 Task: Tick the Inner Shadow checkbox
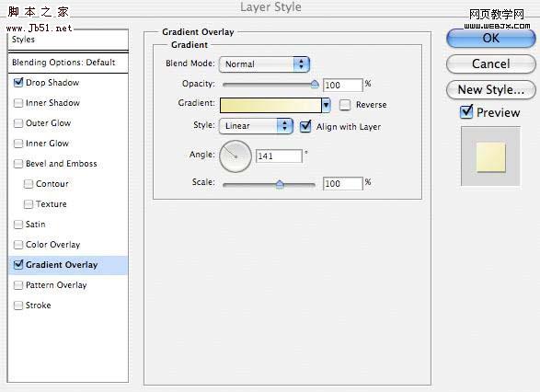click(18, 103)
